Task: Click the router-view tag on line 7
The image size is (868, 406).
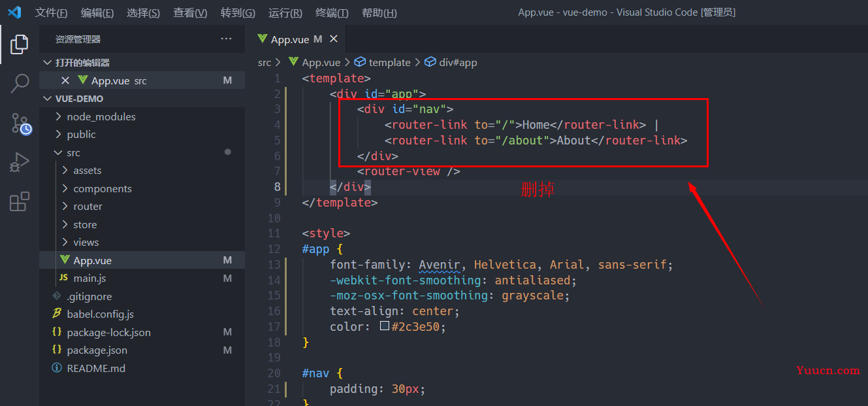Action: click(409, 171)
